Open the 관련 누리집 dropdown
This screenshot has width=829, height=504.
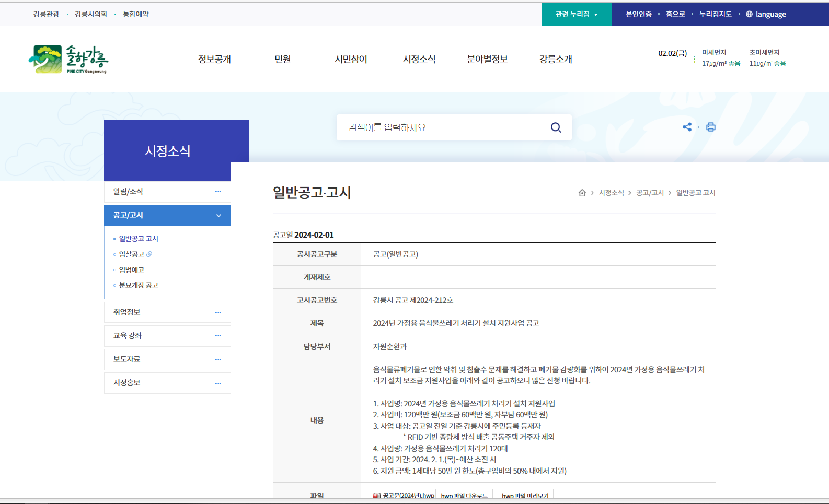tap(576, 14)
